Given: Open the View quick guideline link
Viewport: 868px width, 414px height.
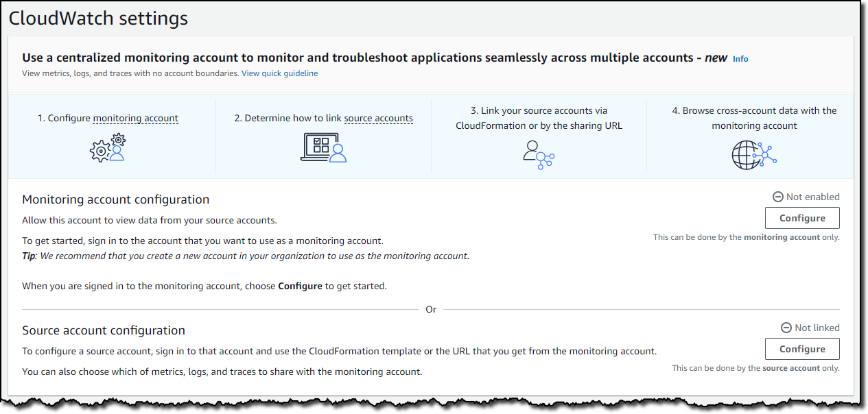Looking at the screenshot, I should point(279,73).
